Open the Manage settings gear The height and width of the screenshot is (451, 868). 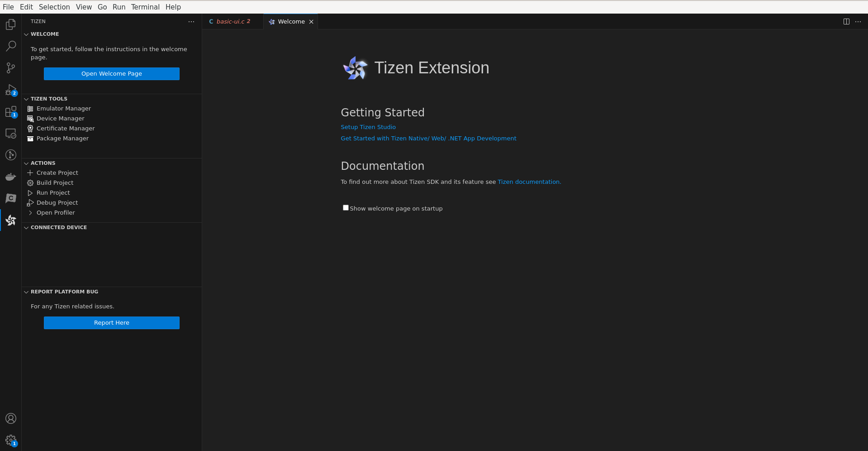click(x=10, y=440)
